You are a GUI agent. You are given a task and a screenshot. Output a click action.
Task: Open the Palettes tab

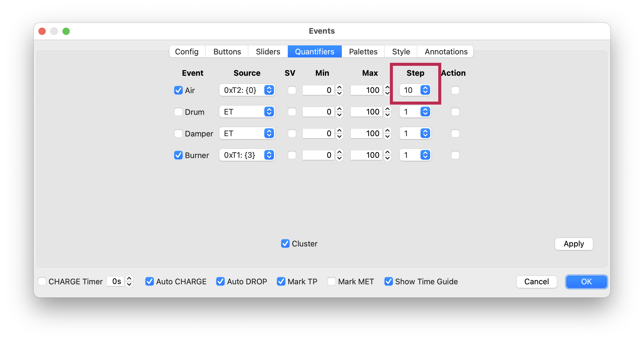363,52
